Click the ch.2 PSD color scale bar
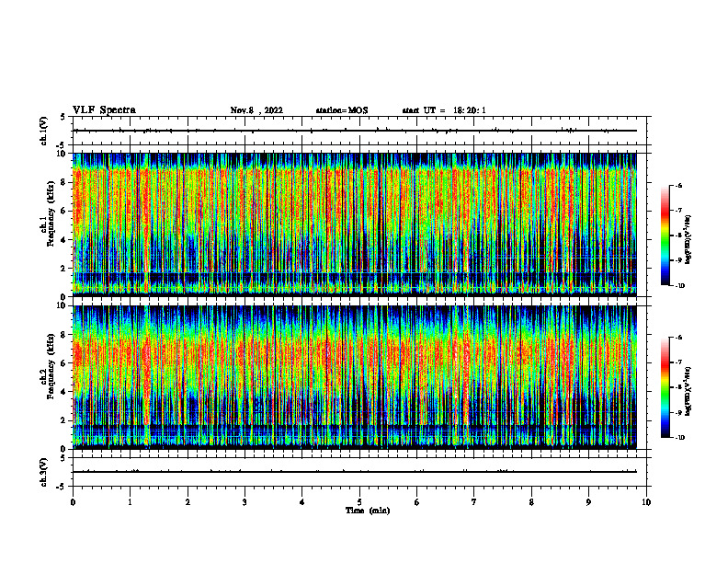Viewport: 728px width, 563px height. click(x=665, y=387)
